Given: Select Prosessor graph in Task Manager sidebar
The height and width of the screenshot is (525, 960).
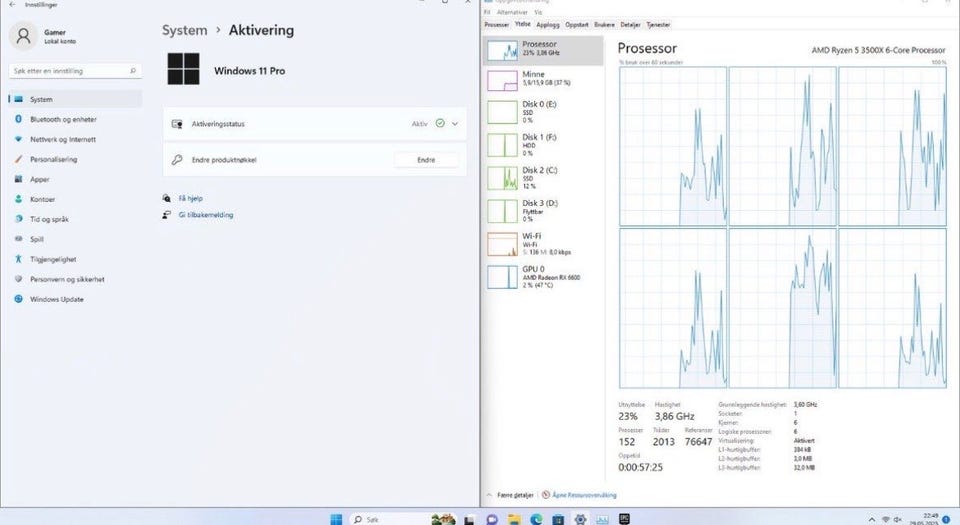Looking at the screenshot, I should [x=543, y=50].
